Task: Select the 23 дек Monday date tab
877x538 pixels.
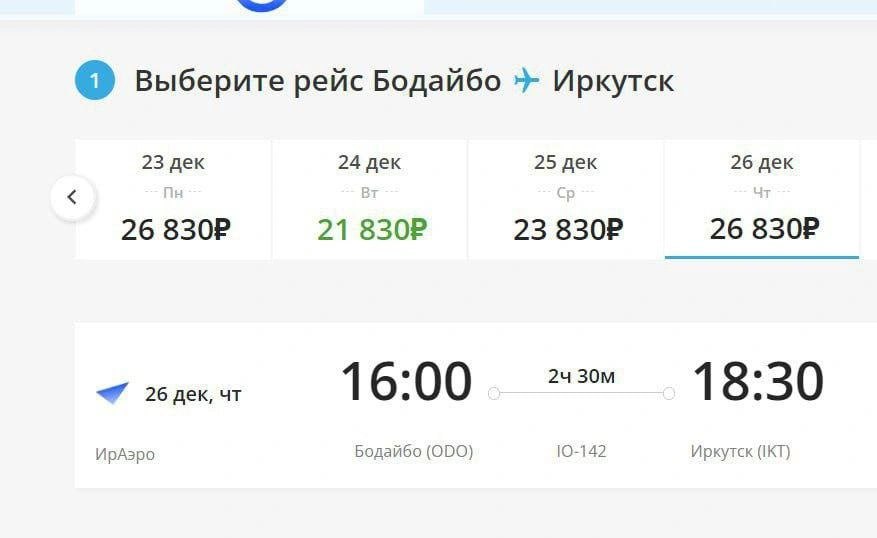Action: [173, 199]
